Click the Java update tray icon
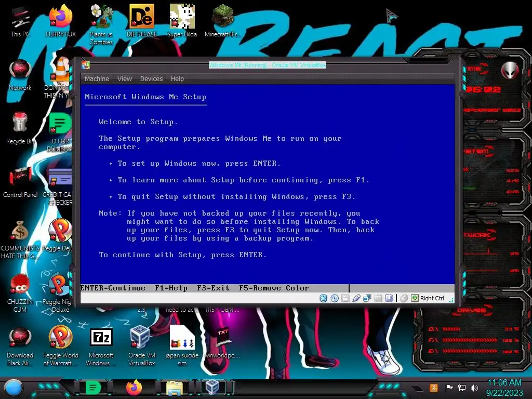Image resolution: width=532 pixels, height=399 pixels. click(434, 388)
